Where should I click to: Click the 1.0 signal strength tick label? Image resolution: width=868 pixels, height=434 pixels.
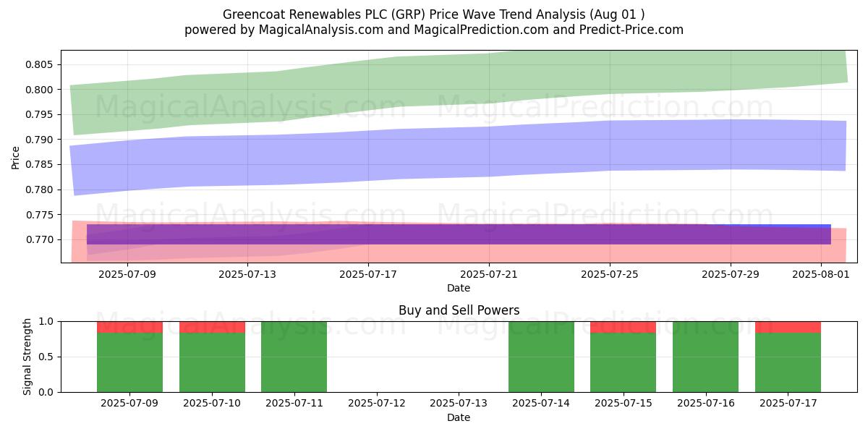tap(46, 321)
